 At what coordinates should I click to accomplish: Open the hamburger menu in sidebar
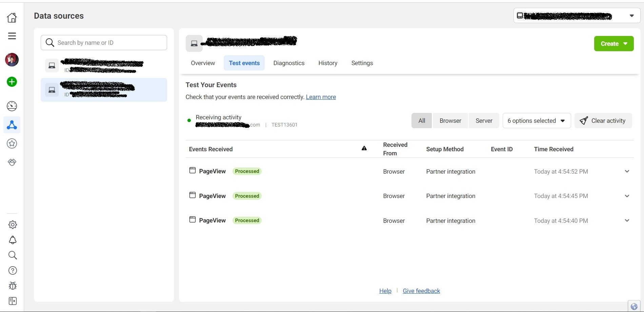tap(12, 36)
